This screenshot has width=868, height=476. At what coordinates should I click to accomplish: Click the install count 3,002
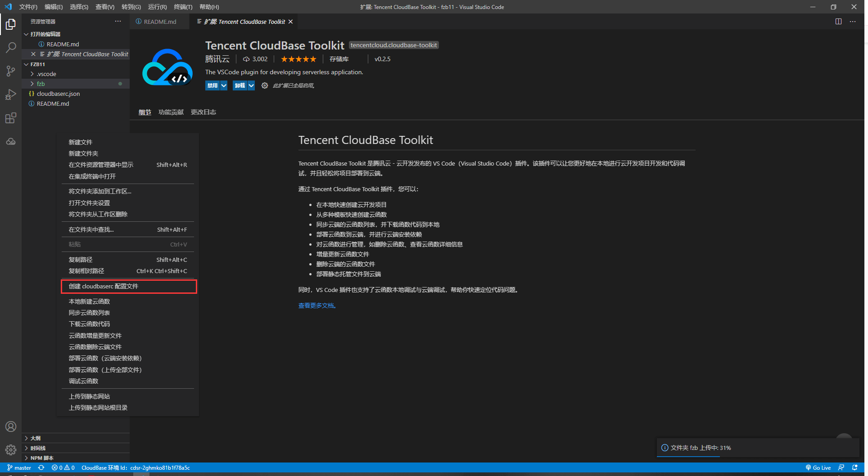[x=255, y=59]
